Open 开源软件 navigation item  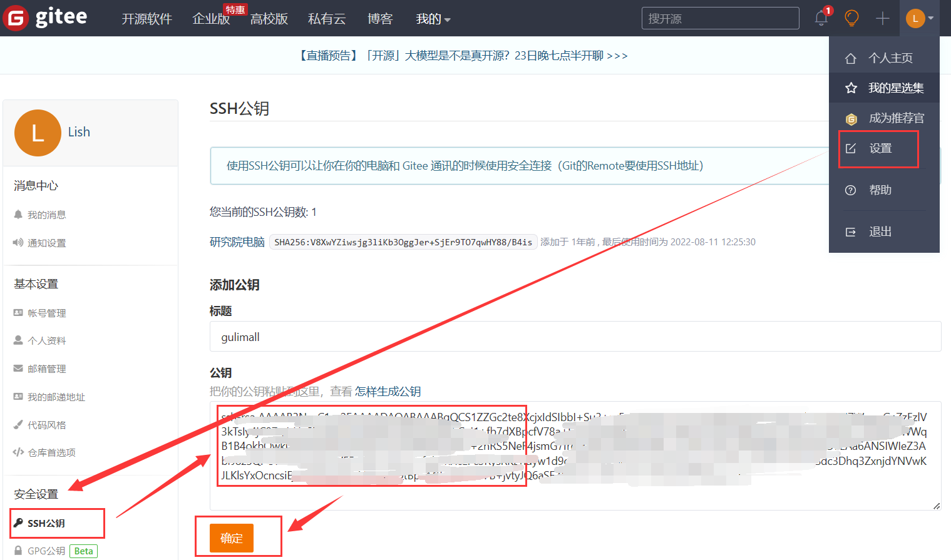pos(147,19)
